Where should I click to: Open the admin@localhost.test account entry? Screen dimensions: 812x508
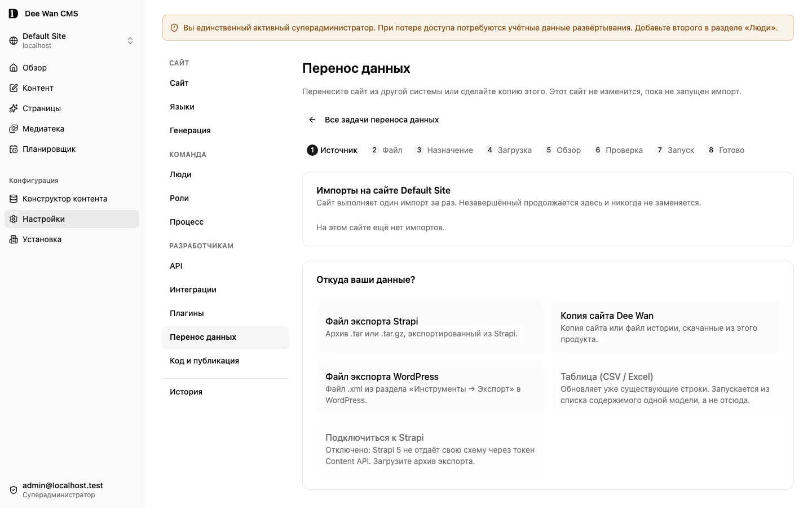[72, 490]
